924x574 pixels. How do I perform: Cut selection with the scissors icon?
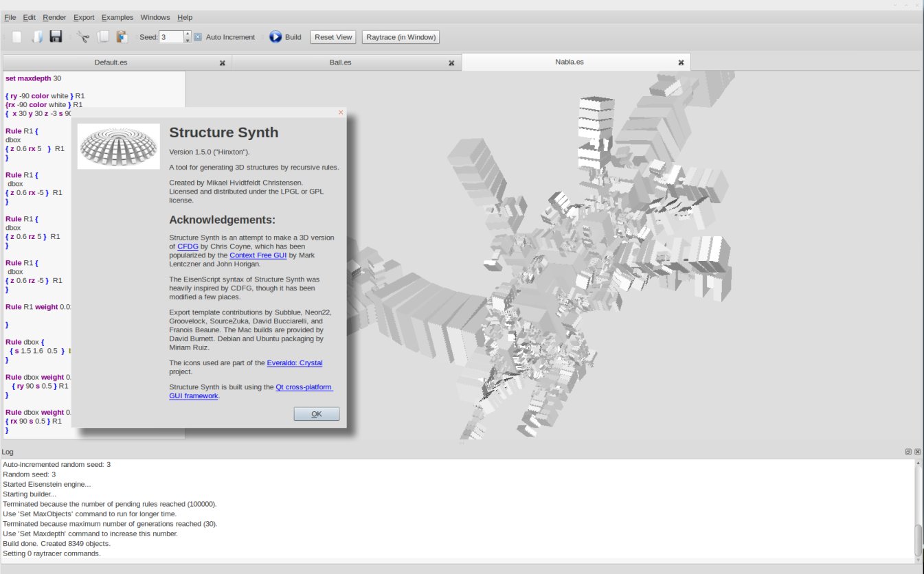click(83, 37)
